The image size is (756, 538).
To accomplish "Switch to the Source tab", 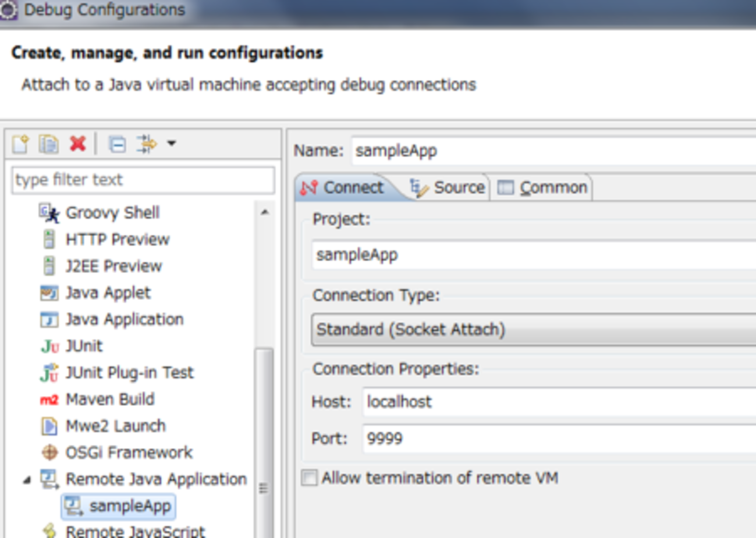I will click(448, 187).
